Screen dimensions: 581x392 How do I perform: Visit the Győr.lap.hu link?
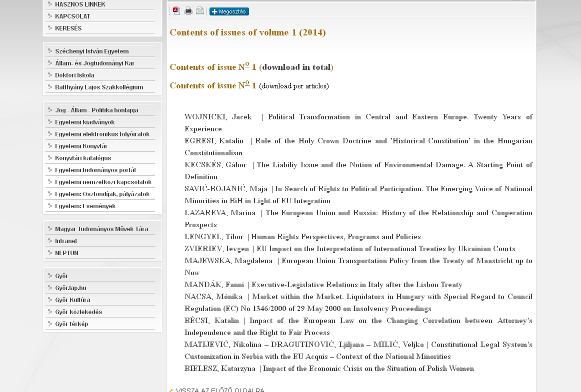tap(70, 288)
